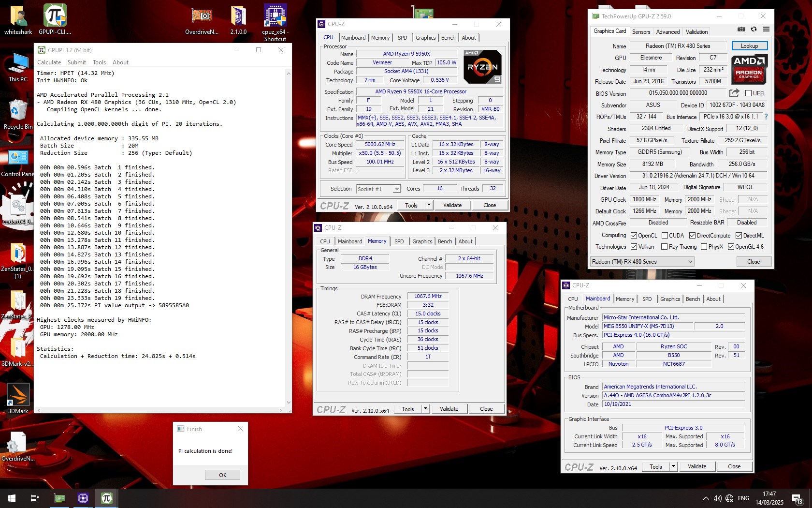812x508 pixels.
Task: Open the Radeon RX 480 Series GPU dropdown
Action: 642,262
